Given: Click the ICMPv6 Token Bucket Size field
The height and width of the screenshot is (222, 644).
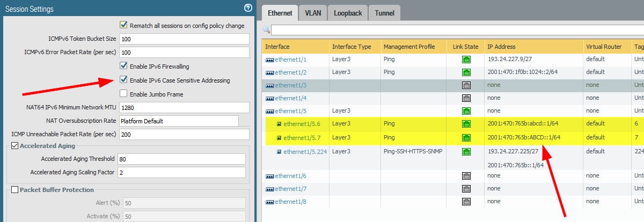Looking at the screenshot, I should pos(184,39).
